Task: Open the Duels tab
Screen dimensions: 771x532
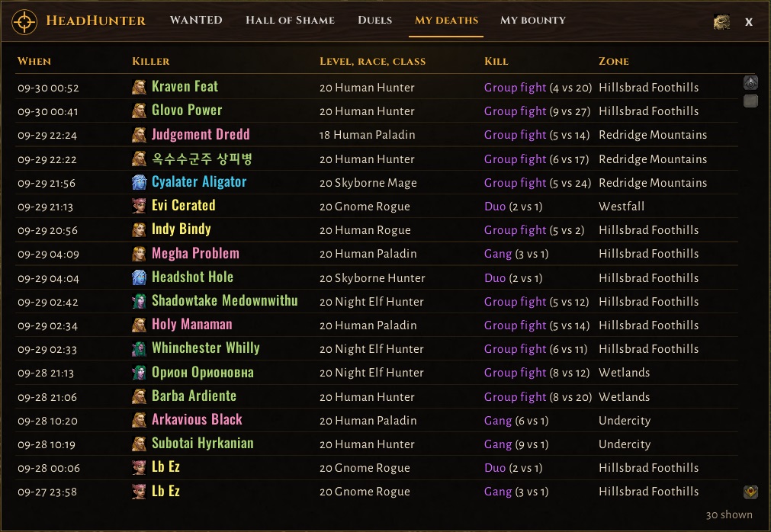Action: click(374, 20)
